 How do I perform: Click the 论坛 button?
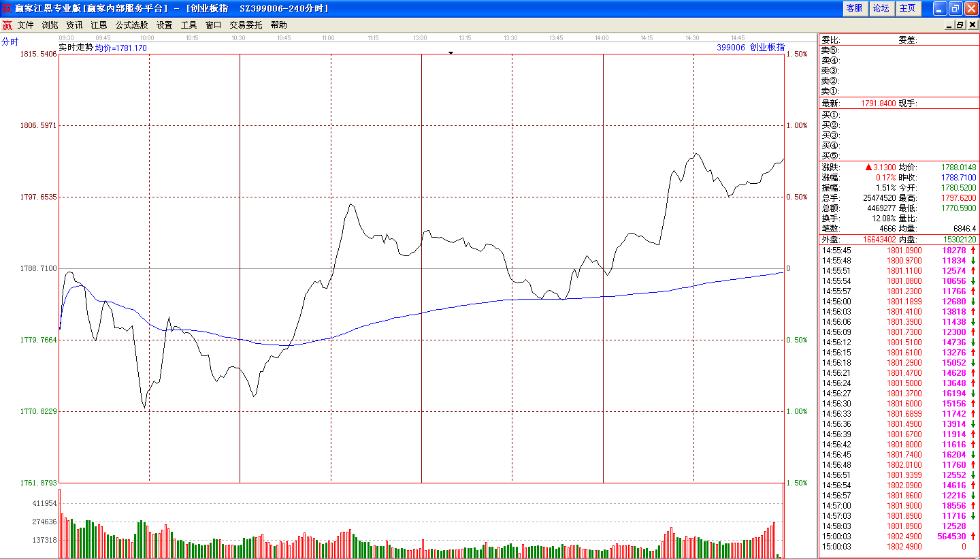[x=881, y=8]
